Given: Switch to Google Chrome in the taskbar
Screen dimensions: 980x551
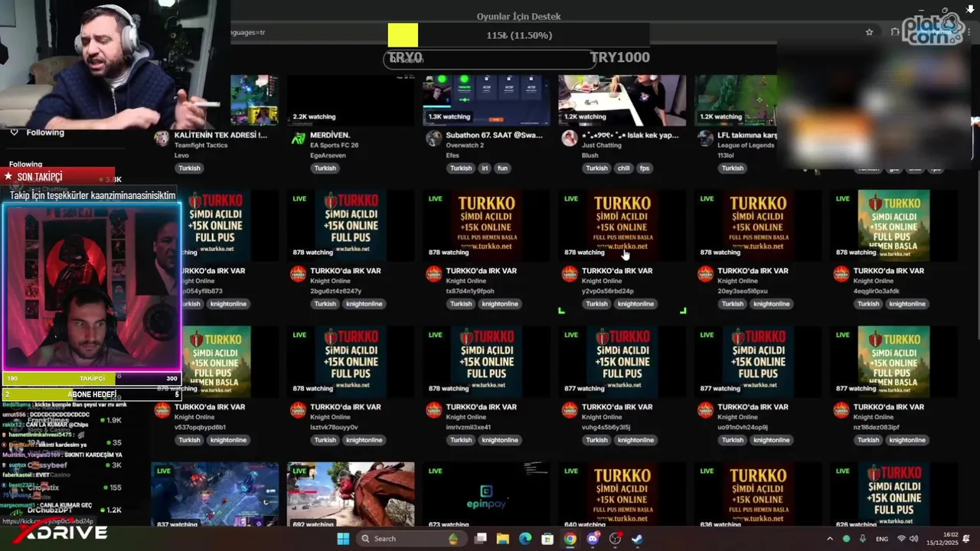Looking at the screenshot, I should pyautogui.click(x=570, y=539).
